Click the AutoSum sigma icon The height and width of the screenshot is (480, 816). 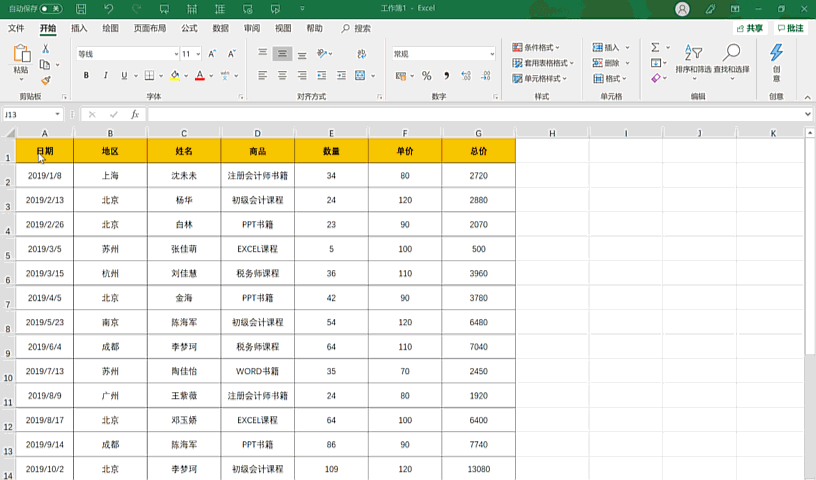(655, 47)
